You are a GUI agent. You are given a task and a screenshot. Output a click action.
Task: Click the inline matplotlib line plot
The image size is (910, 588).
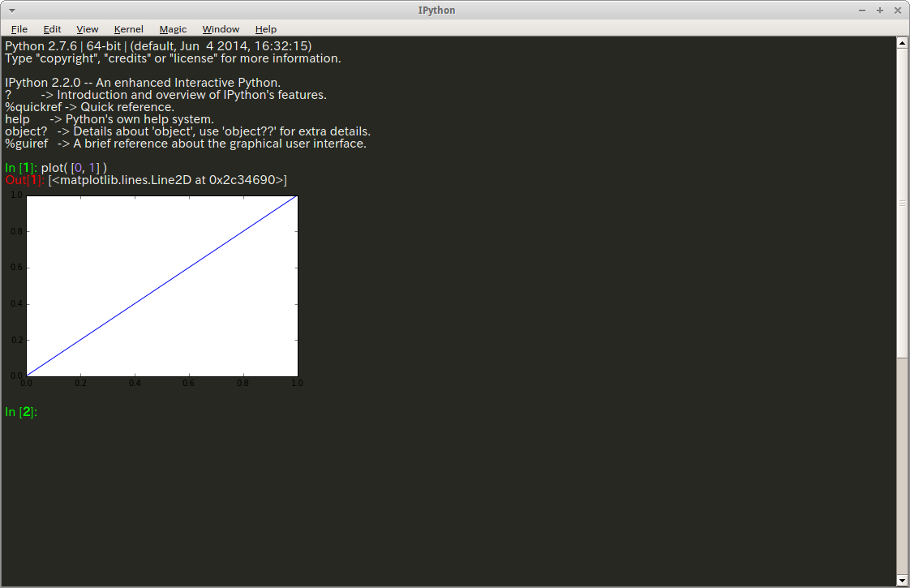coord(157,289)
